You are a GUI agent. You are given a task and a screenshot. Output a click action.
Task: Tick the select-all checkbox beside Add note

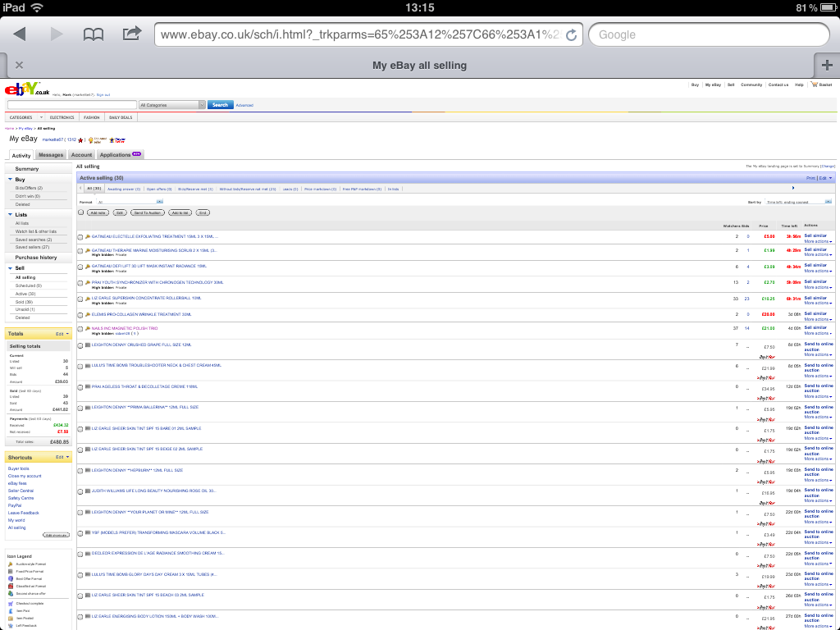[81, 212]
